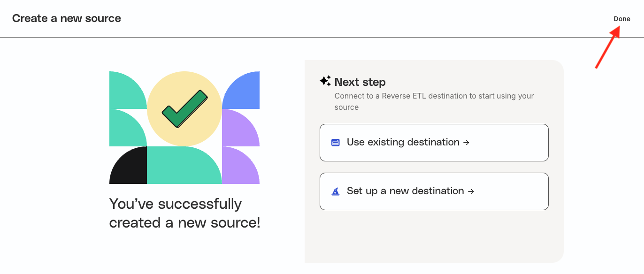Screen dimensions: 644x274
Task: Click the You've successfully created a new source message
Action: [x=184, y=213]
